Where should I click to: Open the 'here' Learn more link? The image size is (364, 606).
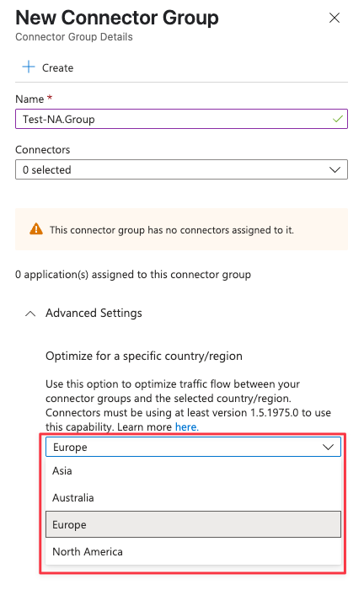tap(187, 427)
